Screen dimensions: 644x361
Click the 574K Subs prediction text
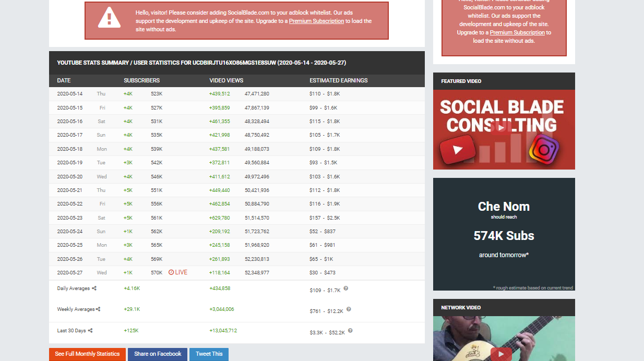tap(504, 236)
